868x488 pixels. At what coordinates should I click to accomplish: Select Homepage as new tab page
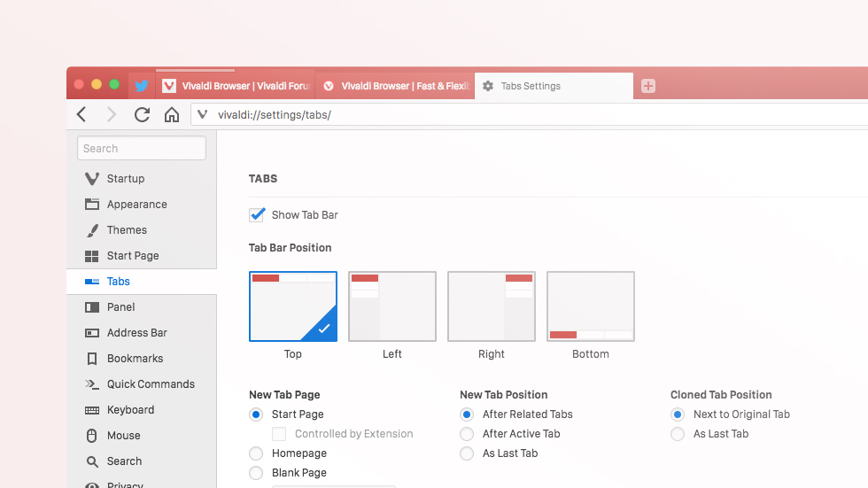256,453
